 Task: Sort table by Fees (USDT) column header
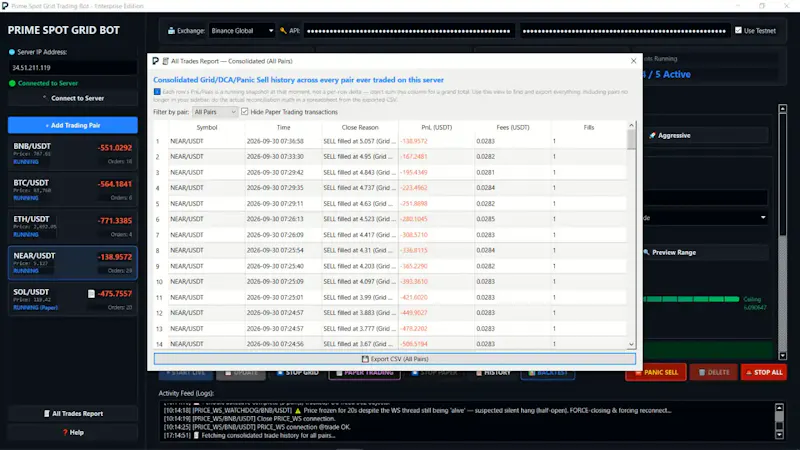click(513, 128)
